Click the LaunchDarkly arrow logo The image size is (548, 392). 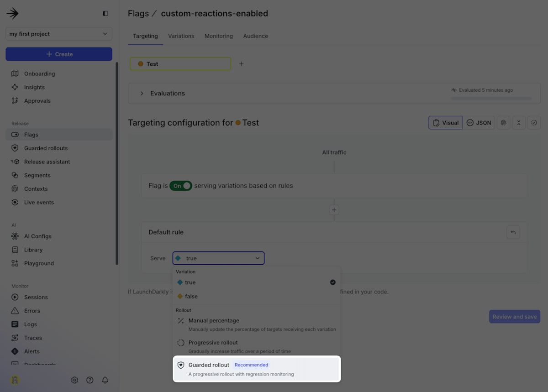12,14
